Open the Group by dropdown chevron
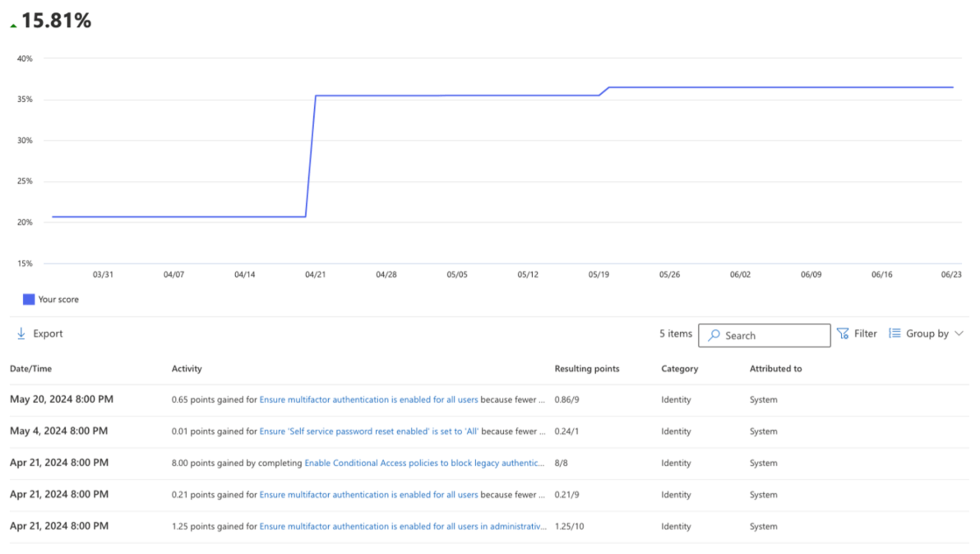Image resolution: width=980 pixels, height=554 pixels. (960, 333)
